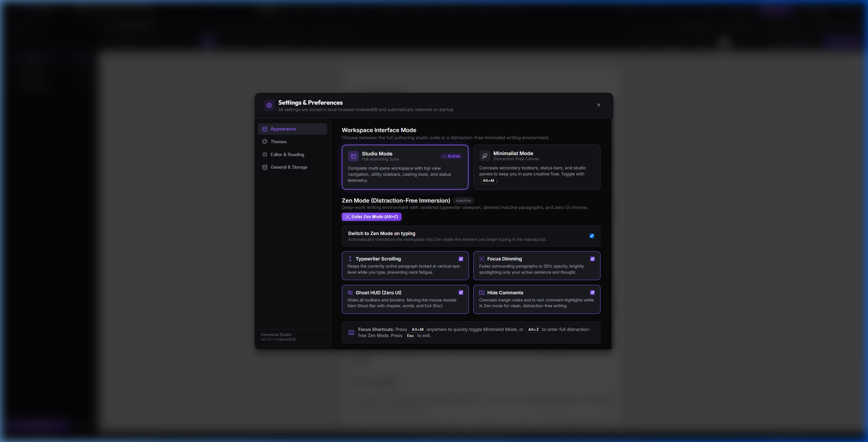Click the Alt+M key badge in Minimalist card

click(488, 181)
